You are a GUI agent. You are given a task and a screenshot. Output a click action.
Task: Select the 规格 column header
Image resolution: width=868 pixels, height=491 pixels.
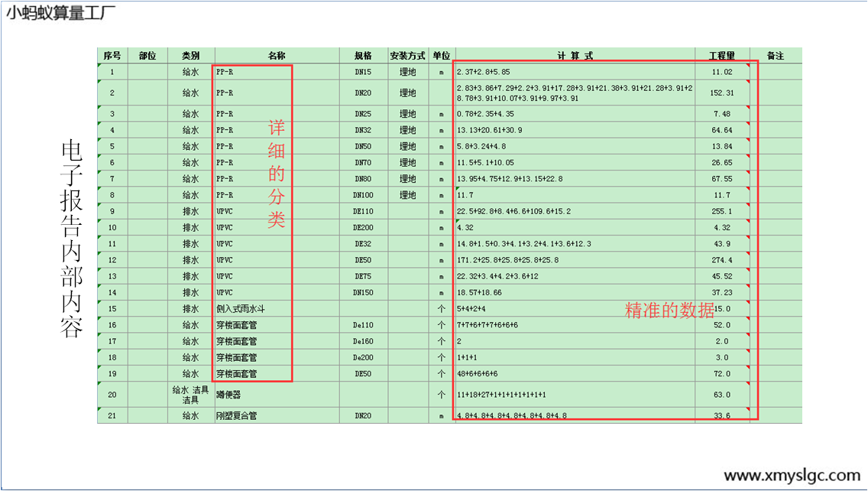coord(363,56)
